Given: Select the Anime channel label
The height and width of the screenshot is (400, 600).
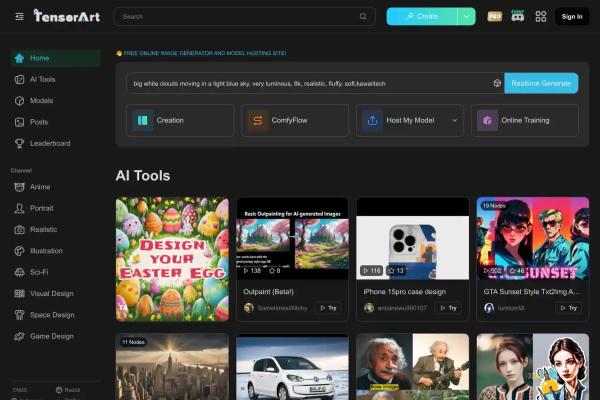Looking at the screenshot, I should 40,187.
